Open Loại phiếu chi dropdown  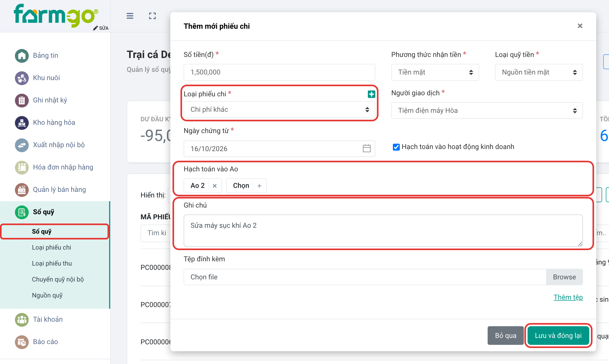click(x=279, y=109)
